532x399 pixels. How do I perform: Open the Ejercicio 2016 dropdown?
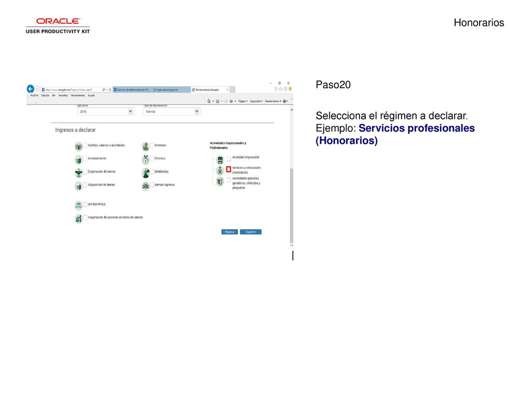click(x=105, y=112)
